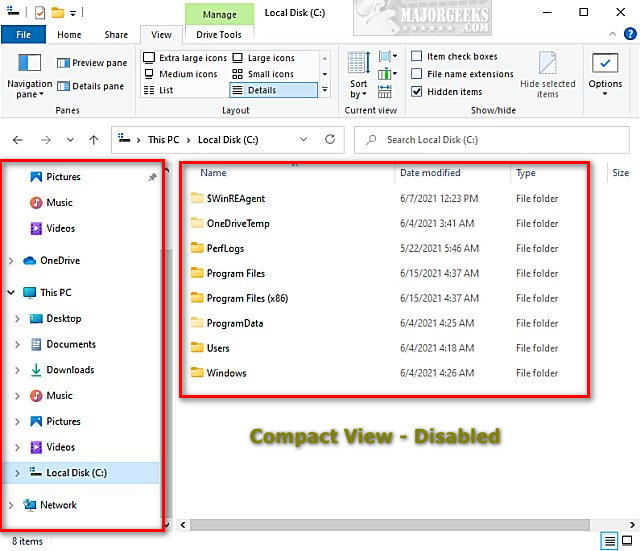The height and width of the screenshot is (551, 640).
Task: Click Local Disk (C:) breadcrumb in address bar
Action: pyautogui.click(x=228, y=140)
